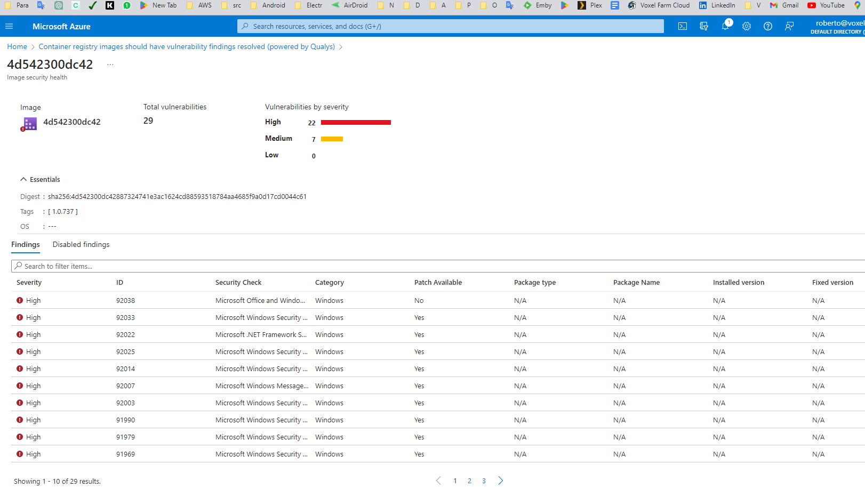Image resolution: width=865 pixels, height=504 pixels.
Task: Click the High severity red bar
Action: 356,123
